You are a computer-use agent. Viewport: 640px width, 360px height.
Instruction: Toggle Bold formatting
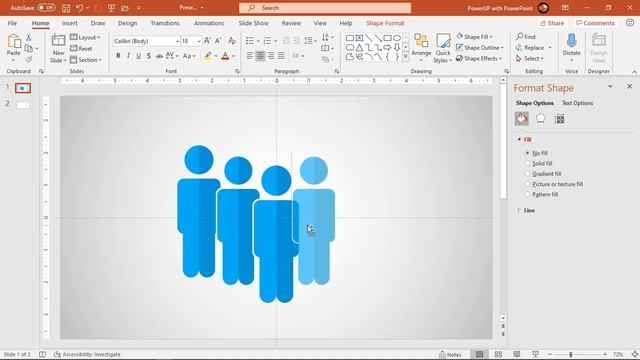coord(118,56)
